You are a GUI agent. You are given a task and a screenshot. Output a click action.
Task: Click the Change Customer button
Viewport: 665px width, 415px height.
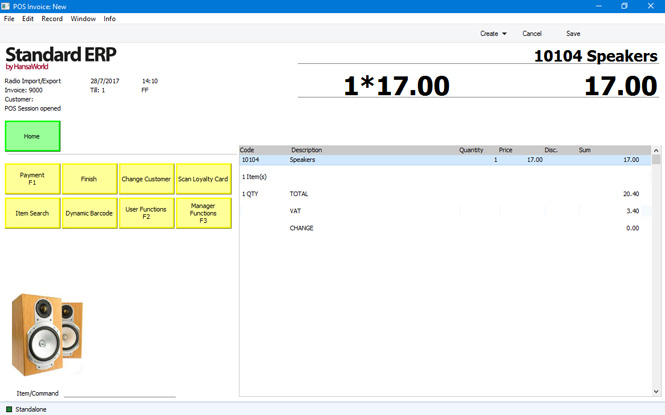(146, 179)
